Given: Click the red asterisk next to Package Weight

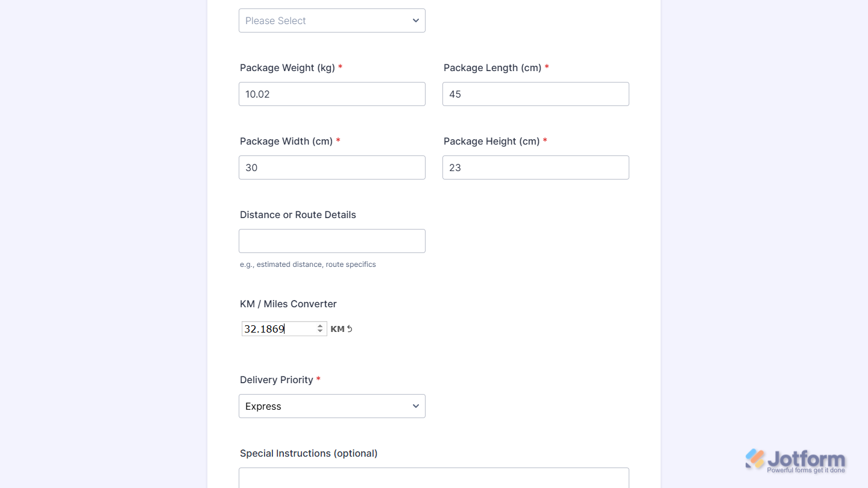Looking at the screenshot, I should pos(340,67).
